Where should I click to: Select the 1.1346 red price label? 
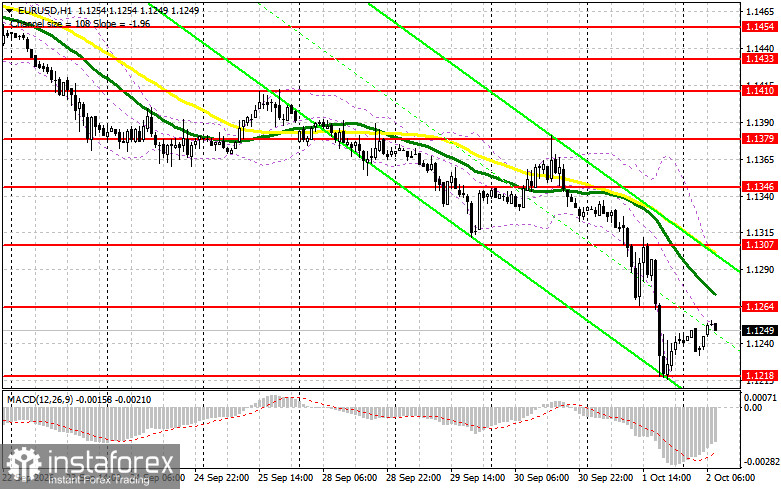(759, 187)
